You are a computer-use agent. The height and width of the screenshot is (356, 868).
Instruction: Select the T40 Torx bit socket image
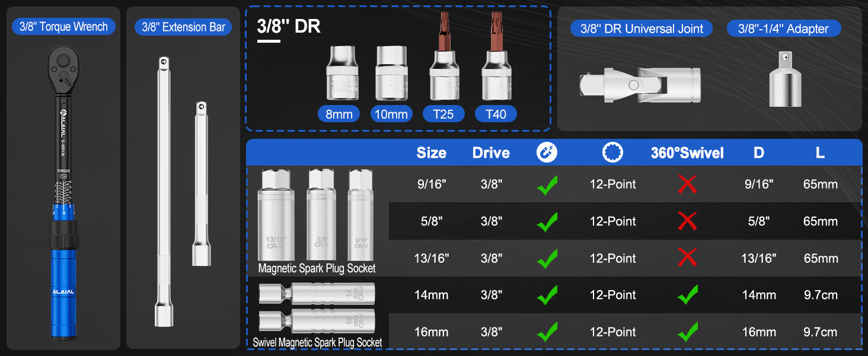pos(496,56)
